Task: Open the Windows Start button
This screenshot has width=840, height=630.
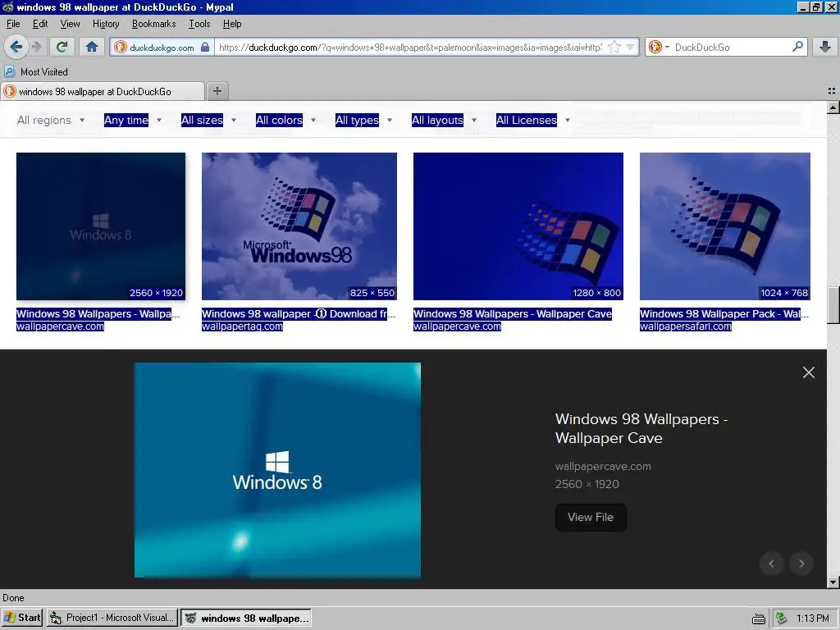Action: pyautogui.click(x=22, y=618)
